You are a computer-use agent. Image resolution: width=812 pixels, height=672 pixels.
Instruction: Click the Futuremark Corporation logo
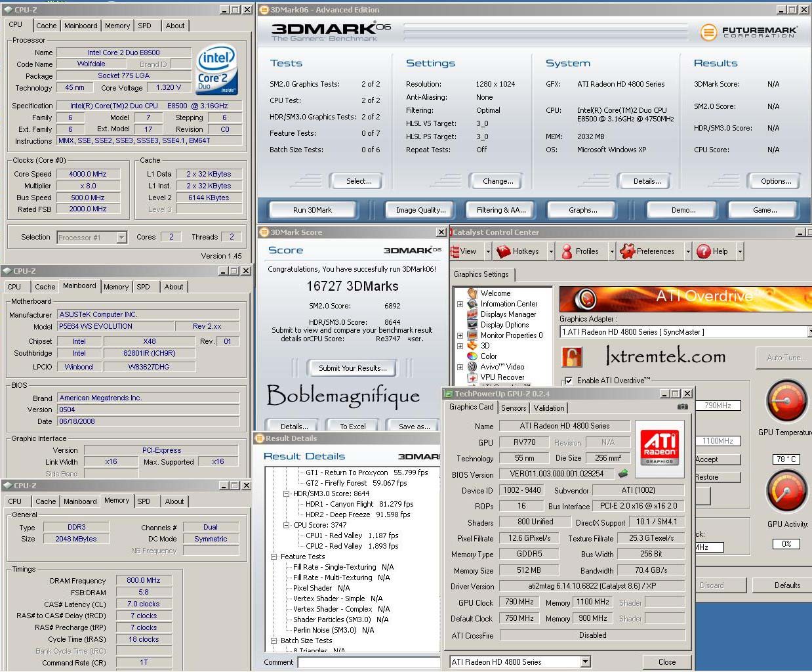click(748, 31)
